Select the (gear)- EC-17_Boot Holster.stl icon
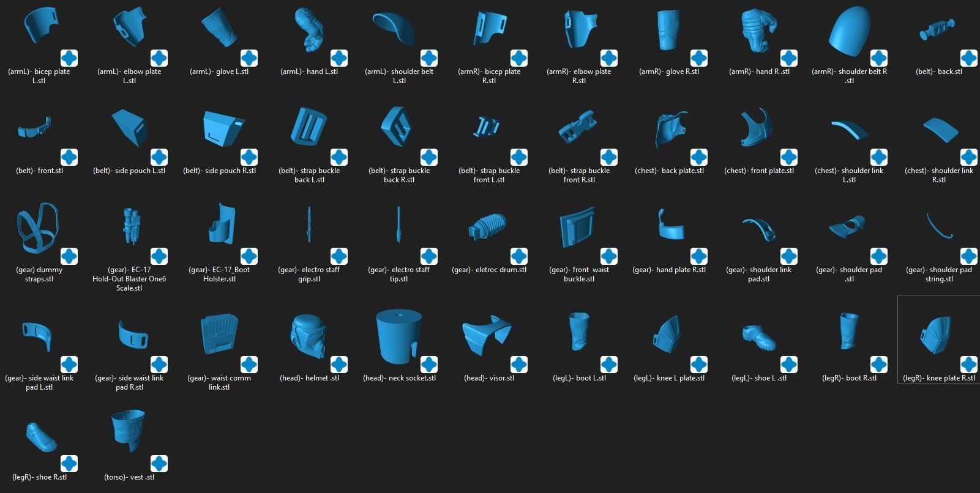The height and width of the screenshot is (493, 980). coord(220,225)
